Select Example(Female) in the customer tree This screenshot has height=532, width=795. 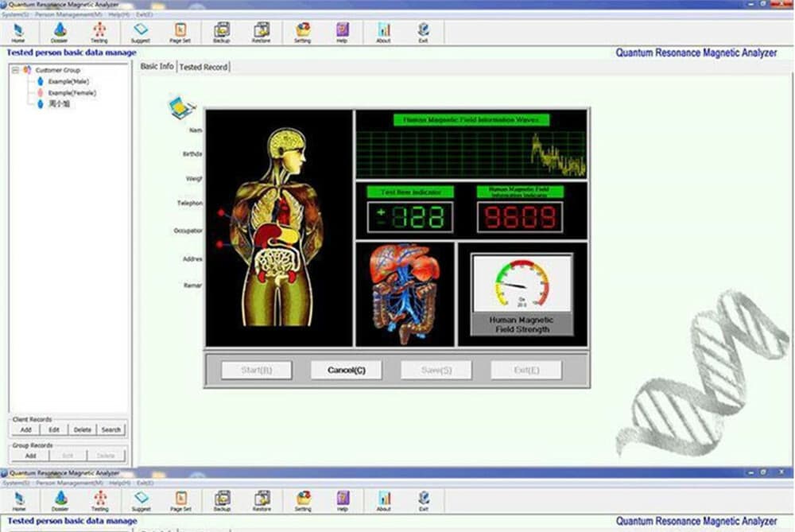click(x=67, y=93)
